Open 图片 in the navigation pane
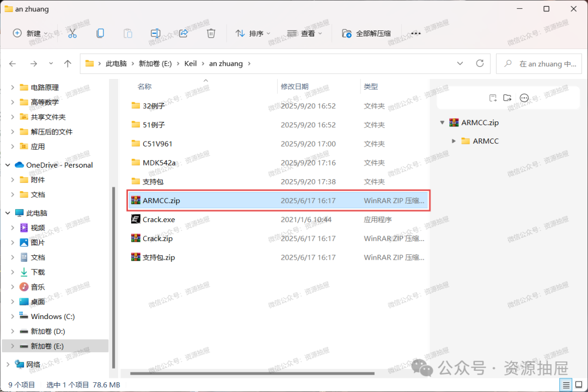 tap(38, 243)
